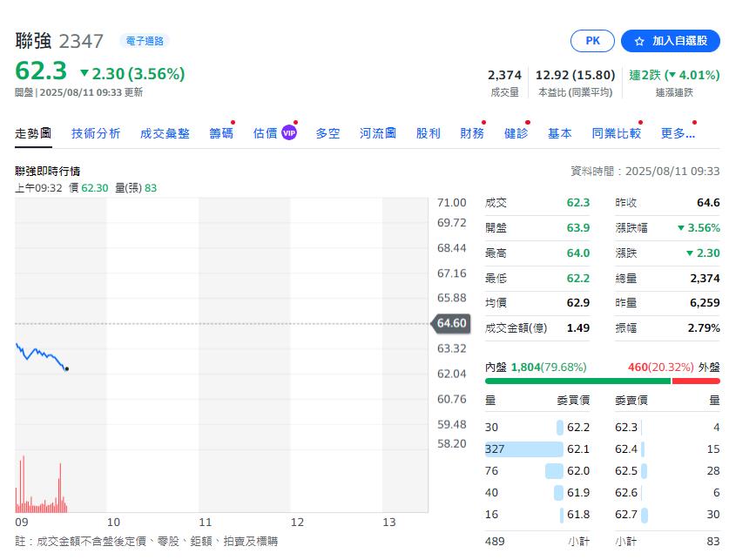Click the 成交金額(億) value 1.49

578,328
